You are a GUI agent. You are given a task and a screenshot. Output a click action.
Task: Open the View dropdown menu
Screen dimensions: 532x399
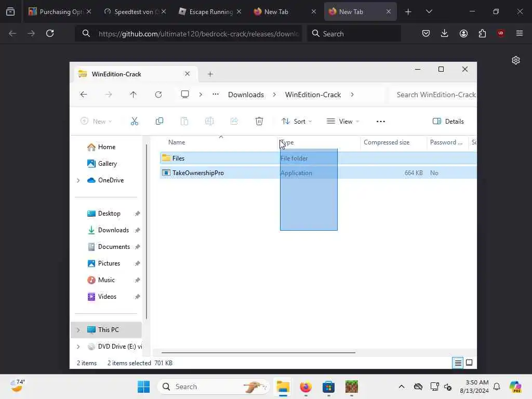coord(343,121)
